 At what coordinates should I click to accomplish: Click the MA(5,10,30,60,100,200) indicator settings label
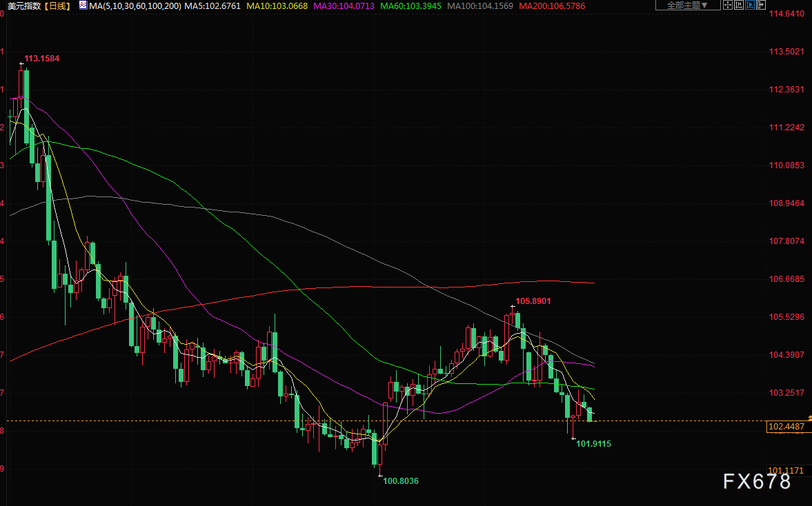coord(135,6)
